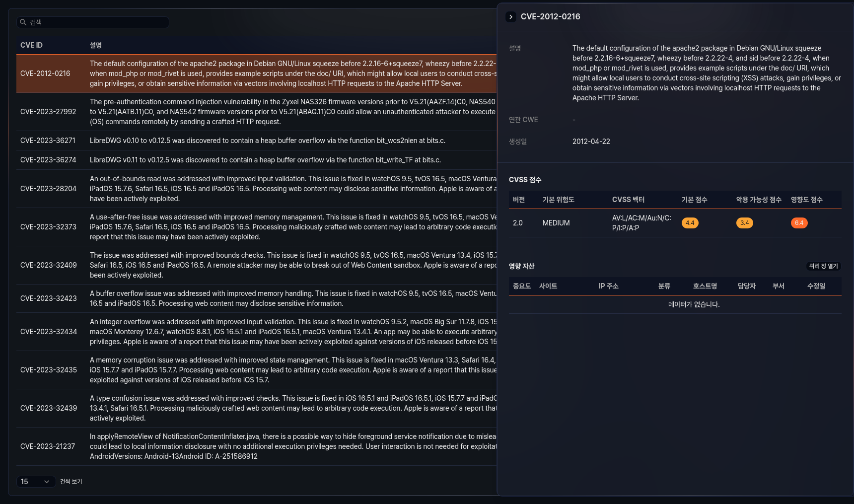Select the CVE-2023-28204 row

(x=48, y=189)
